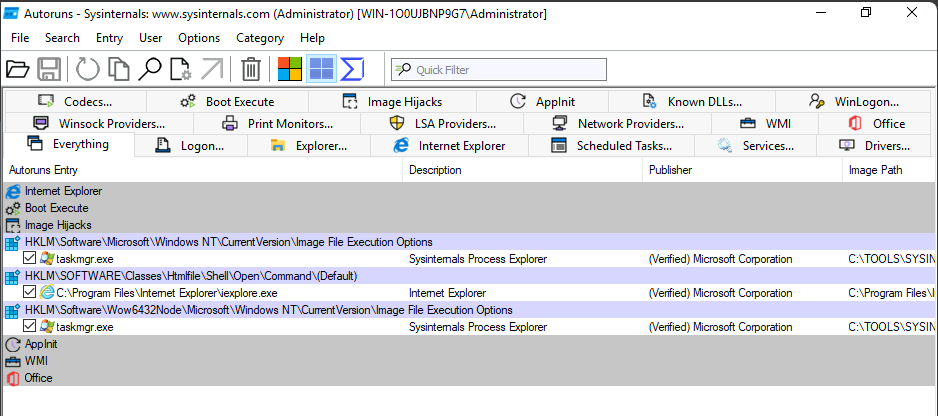938x416 pixels.
Task: Open the Help menu
Action: pyautogui.click(x=312, y=38)
